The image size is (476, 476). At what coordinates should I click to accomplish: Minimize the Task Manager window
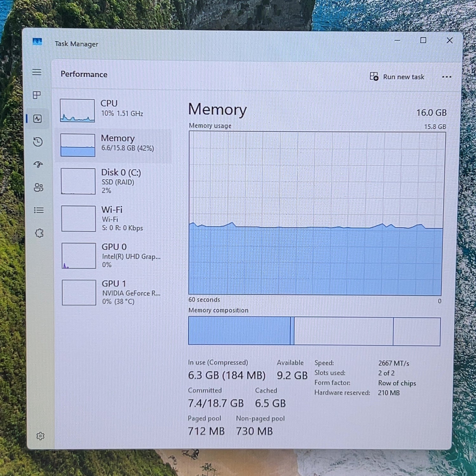[397, 40]
